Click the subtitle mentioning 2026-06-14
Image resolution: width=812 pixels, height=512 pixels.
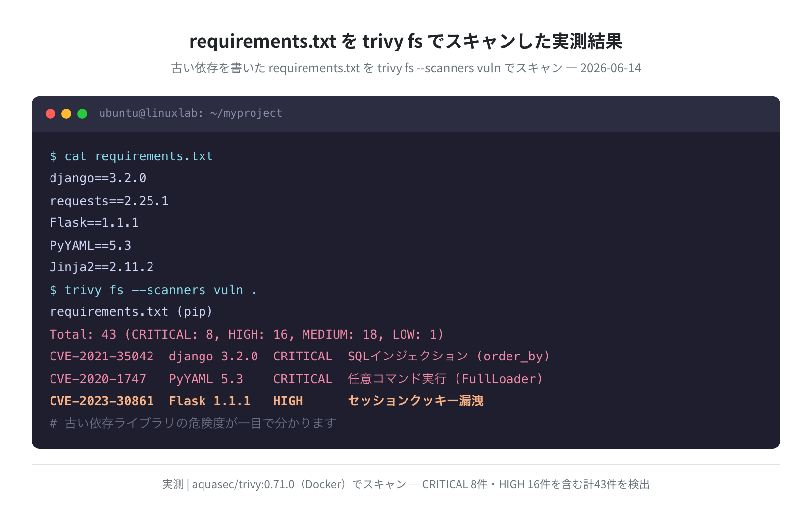point(406,68)
